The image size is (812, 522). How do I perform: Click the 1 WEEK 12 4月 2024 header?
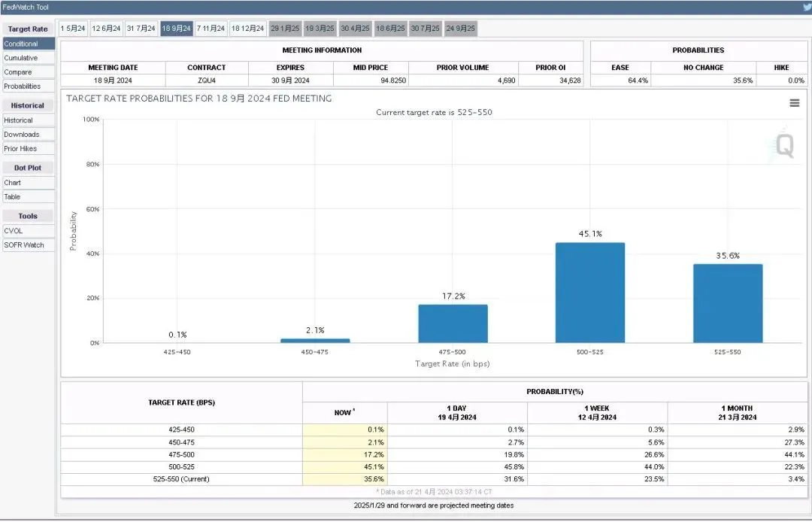597,413
